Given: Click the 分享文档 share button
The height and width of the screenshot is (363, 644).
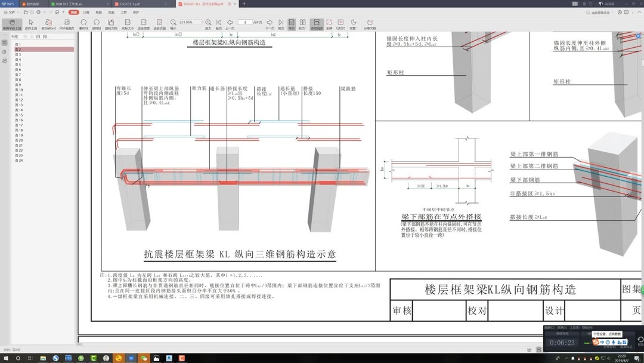Looking at the screenshot, I should 370,24.
